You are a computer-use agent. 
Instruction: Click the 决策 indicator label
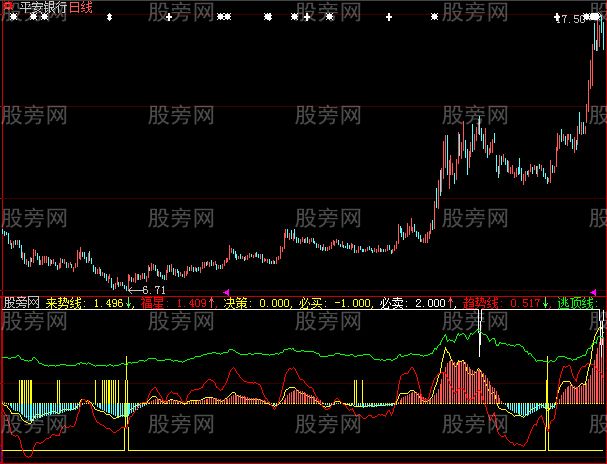coord(236,302)
